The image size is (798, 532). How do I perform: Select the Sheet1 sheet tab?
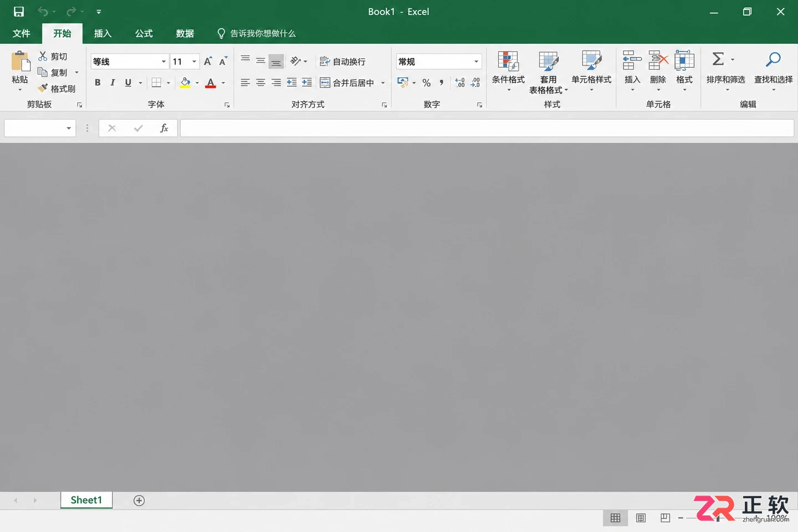pos(86,500)
